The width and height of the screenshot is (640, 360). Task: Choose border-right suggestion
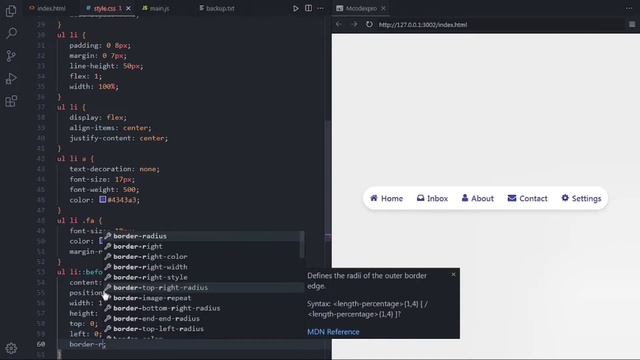[202, 246]
